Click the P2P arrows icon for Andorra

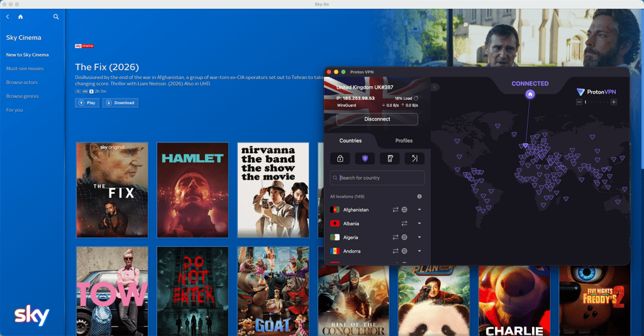click(x=395, y=251)
